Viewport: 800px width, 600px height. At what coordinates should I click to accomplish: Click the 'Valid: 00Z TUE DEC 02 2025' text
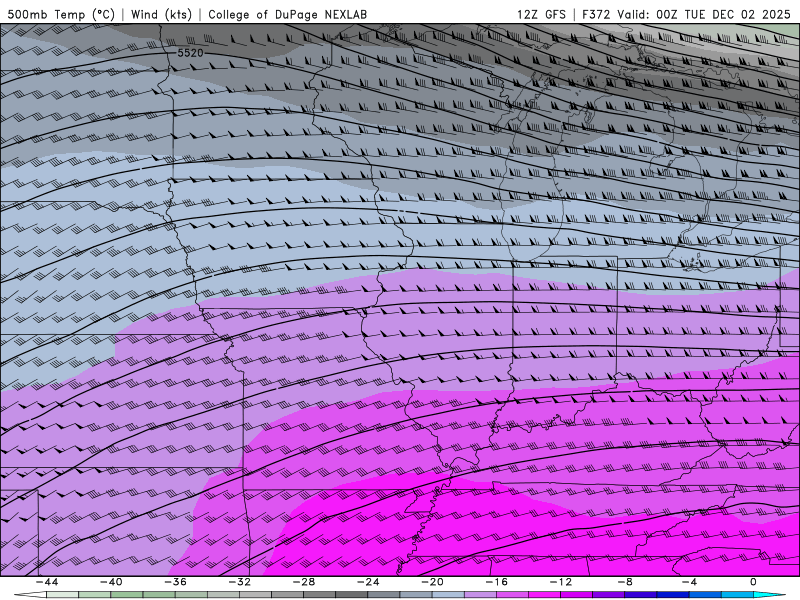click(706, 14)
